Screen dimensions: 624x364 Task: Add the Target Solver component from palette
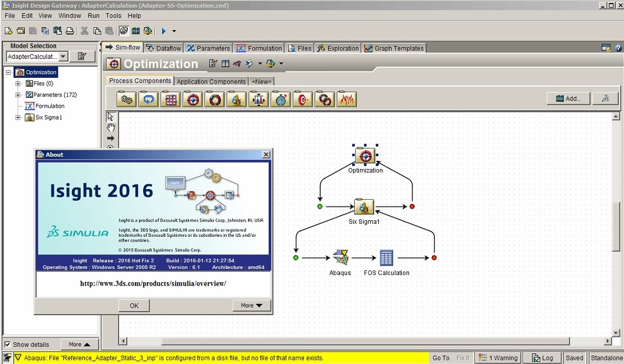[302, 99]
